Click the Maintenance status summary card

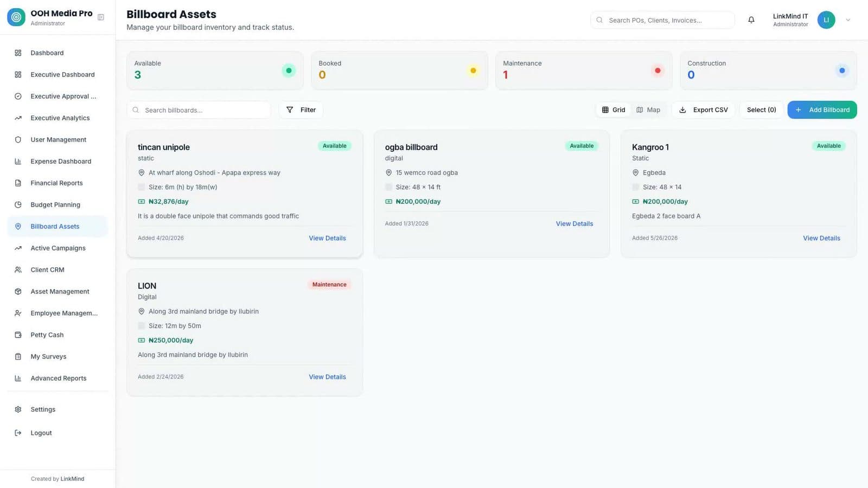tap(584, 70)
